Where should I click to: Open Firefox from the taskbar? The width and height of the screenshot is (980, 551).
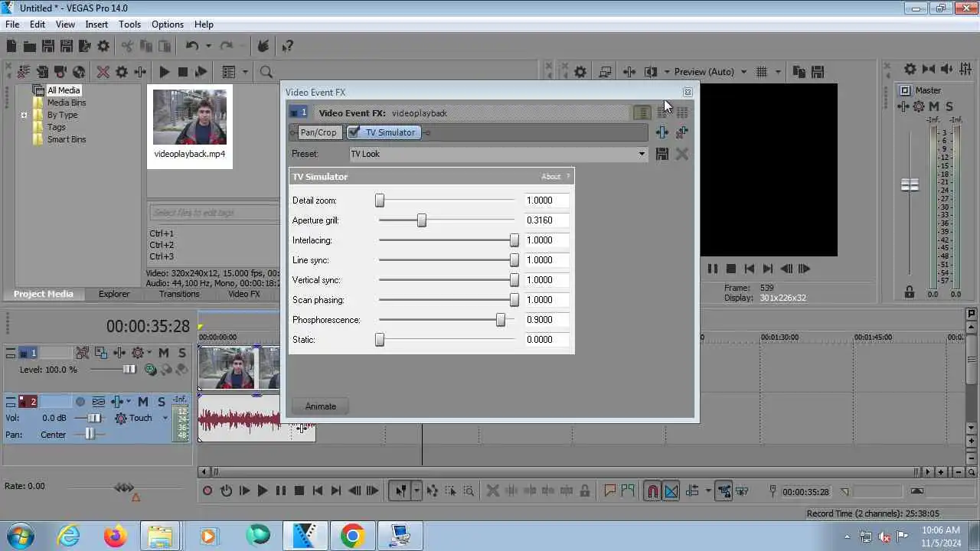[x=116, y=536]
